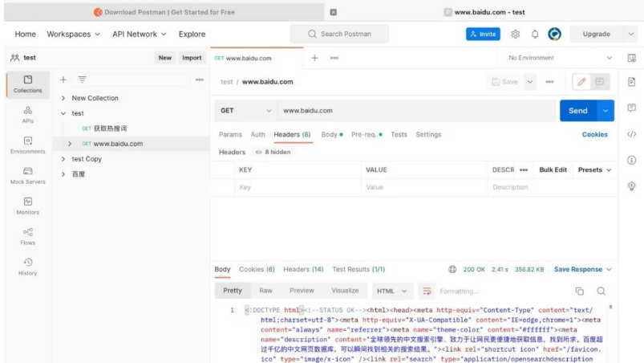Open Test Results (1/1) tab
644x363 pixels.
point(358,269)
